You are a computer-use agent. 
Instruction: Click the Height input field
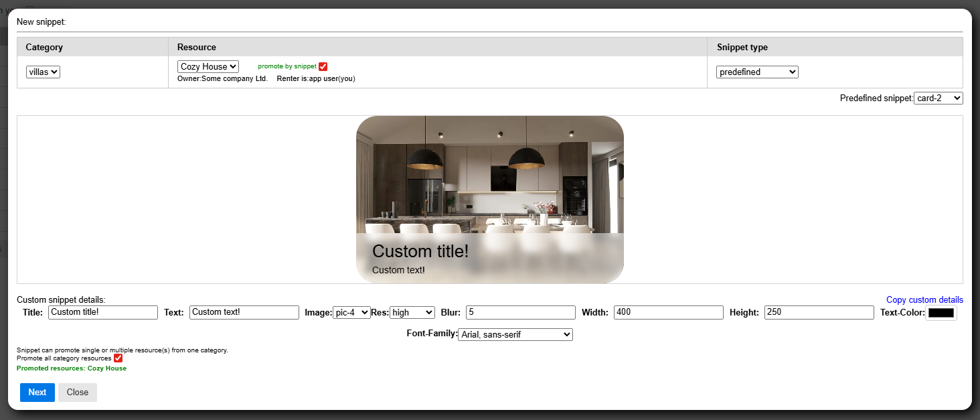point(819,312)
